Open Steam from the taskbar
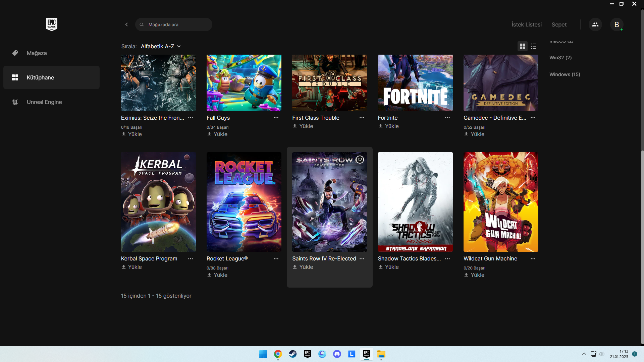This screenshot has height=362, width=644. [x=292, y=354]
